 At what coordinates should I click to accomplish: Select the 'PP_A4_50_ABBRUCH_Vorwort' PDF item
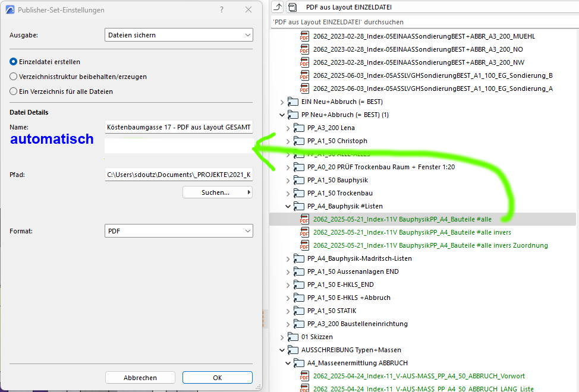coord(418,376)
